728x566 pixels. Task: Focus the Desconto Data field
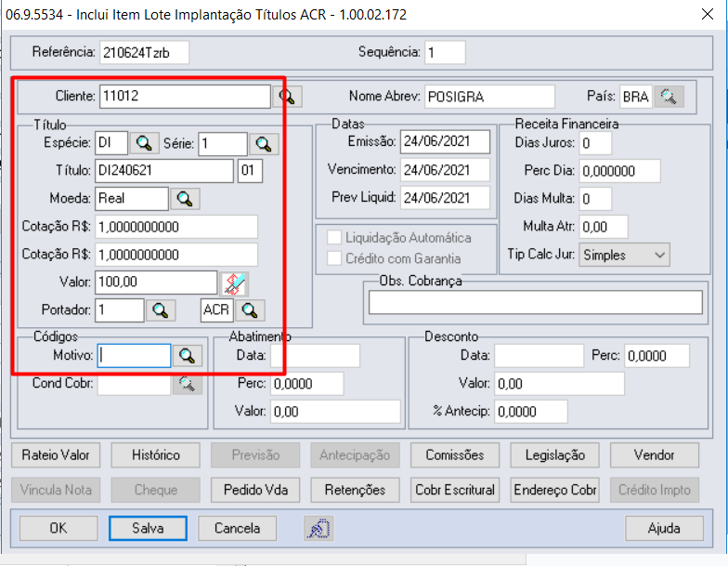coord(539,356)
